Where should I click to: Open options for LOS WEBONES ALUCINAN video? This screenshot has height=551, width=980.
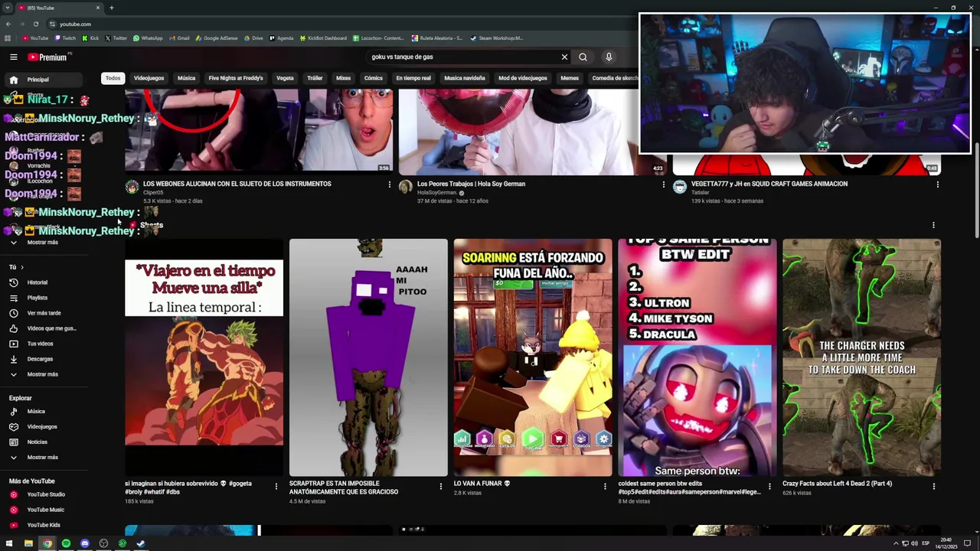[390, 184]
